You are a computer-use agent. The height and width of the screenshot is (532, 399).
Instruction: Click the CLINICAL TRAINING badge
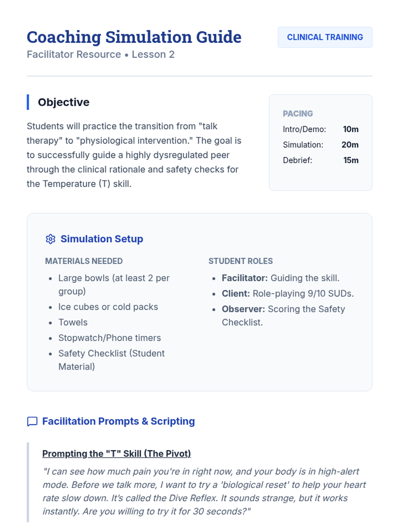click(325, 37)
